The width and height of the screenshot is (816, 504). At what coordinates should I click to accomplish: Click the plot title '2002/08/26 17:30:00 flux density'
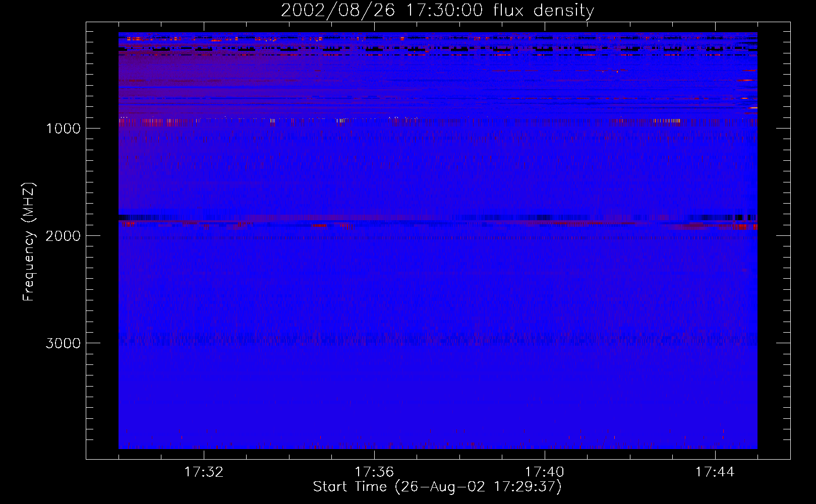pos(437,11)
